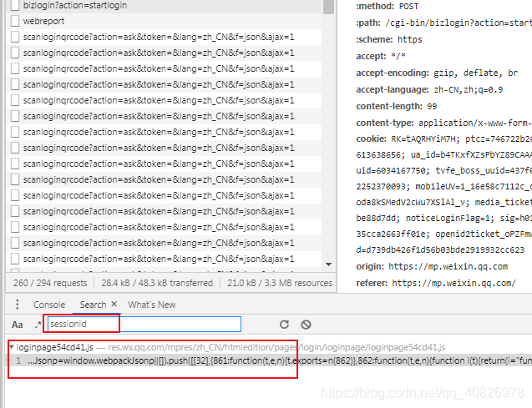Collapse the loginpage54cd41.js result group
This screenshot has width=532, height=408.
pos(12,347)
